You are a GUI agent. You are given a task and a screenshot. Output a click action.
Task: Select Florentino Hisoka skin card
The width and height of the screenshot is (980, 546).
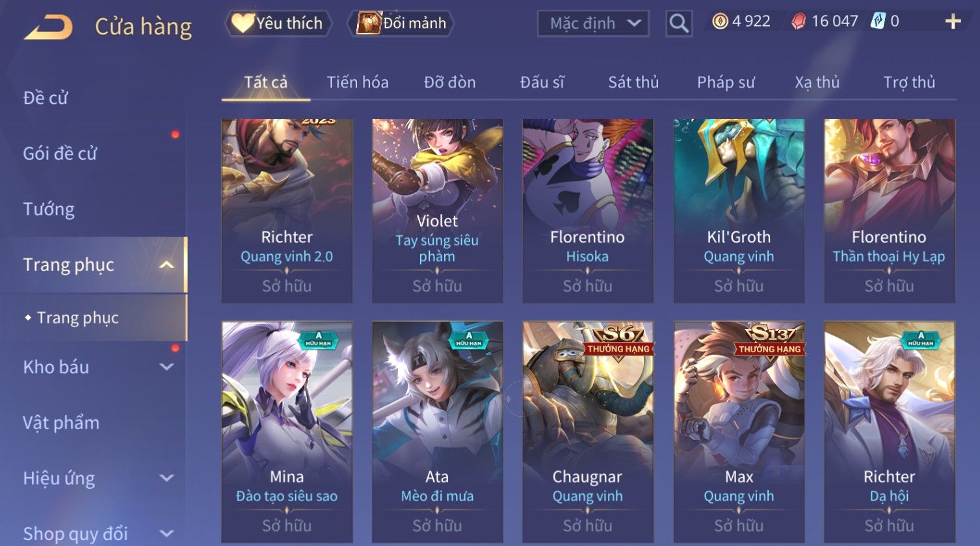click(587, 211)
